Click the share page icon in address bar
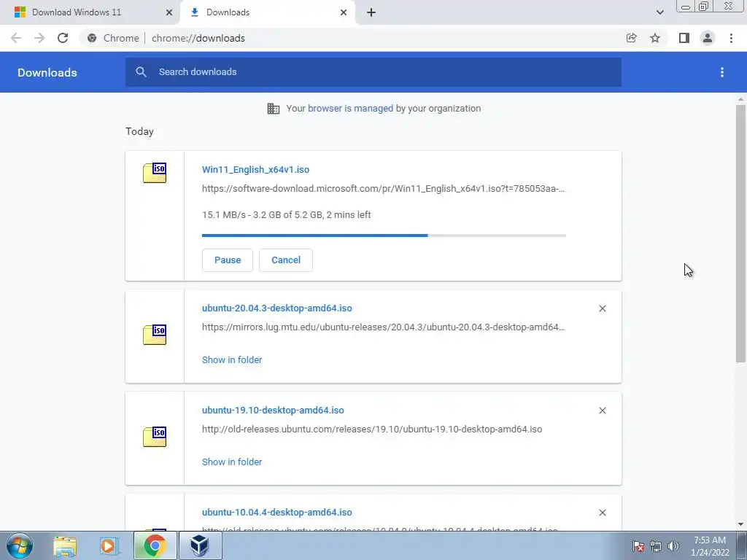747x560 pixels. [631, 38]
